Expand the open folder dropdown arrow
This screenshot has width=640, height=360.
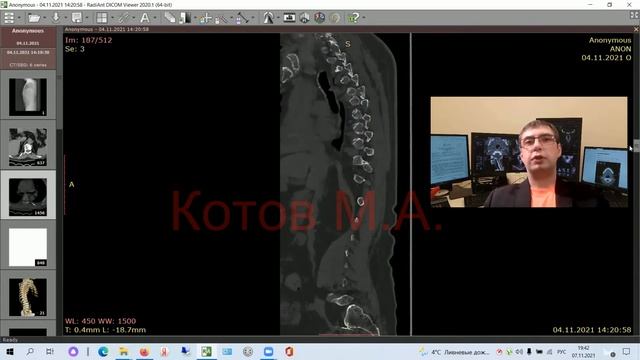[44, 18]
